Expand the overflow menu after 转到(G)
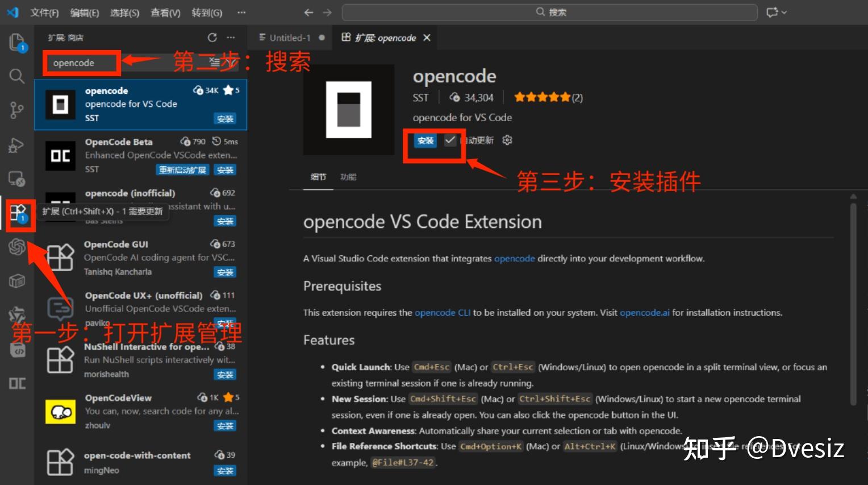Screen dimensions: 868x485 [241, 12]
